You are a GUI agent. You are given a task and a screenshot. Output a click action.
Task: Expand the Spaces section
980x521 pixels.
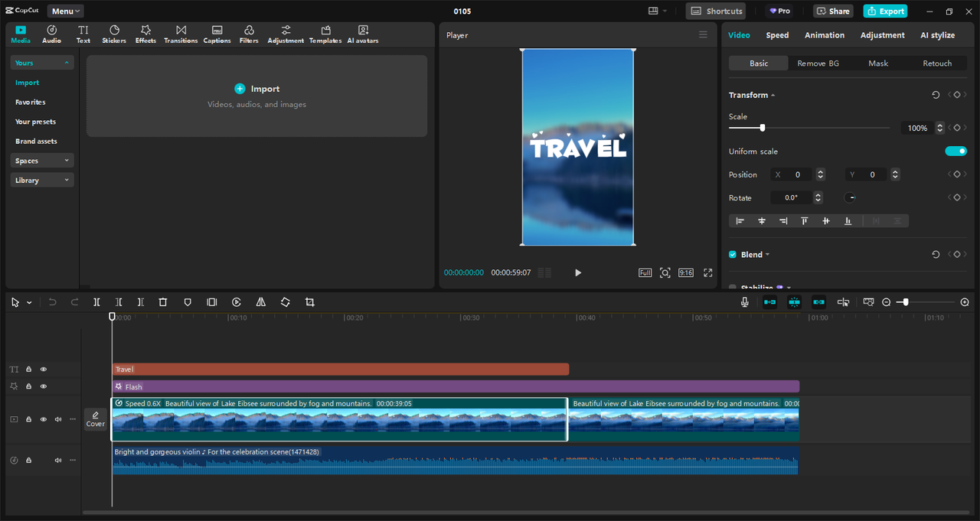(x=42, y=161)
